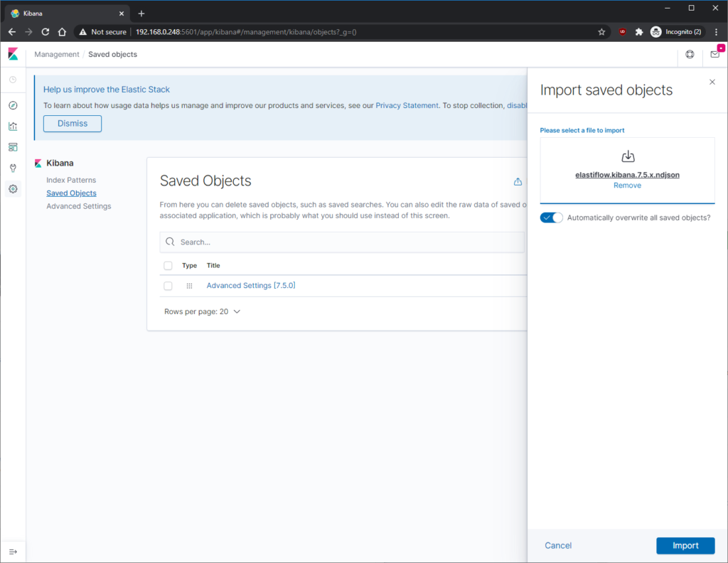Open Advanced Settings [7.5.0] saved object

(x=251, y=286)
